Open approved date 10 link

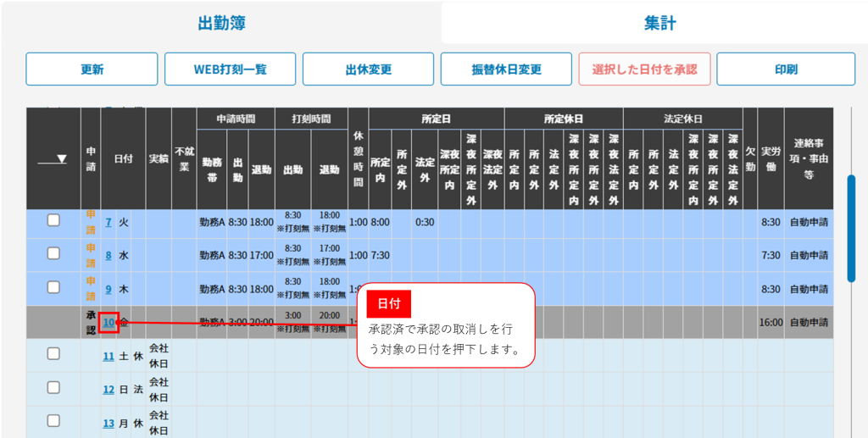108,323
